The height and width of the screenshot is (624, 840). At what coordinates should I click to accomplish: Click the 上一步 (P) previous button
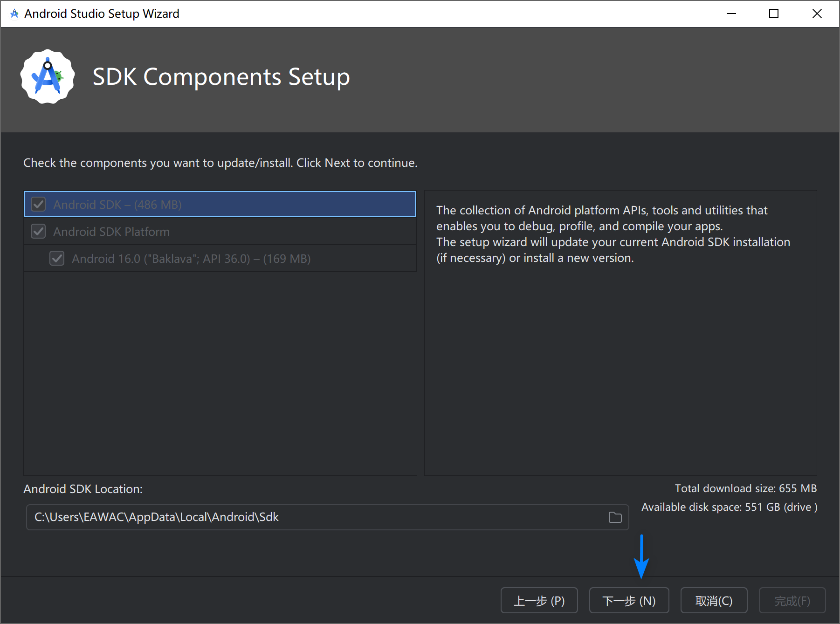point(539,601)
